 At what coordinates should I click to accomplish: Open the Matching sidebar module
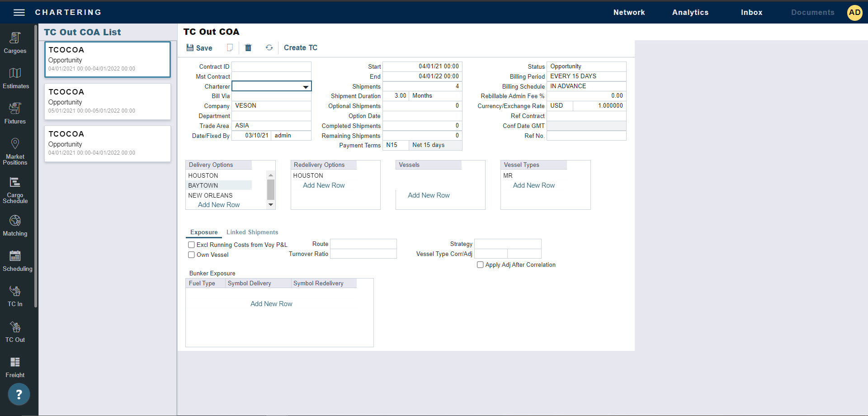[x=15, y=225]
